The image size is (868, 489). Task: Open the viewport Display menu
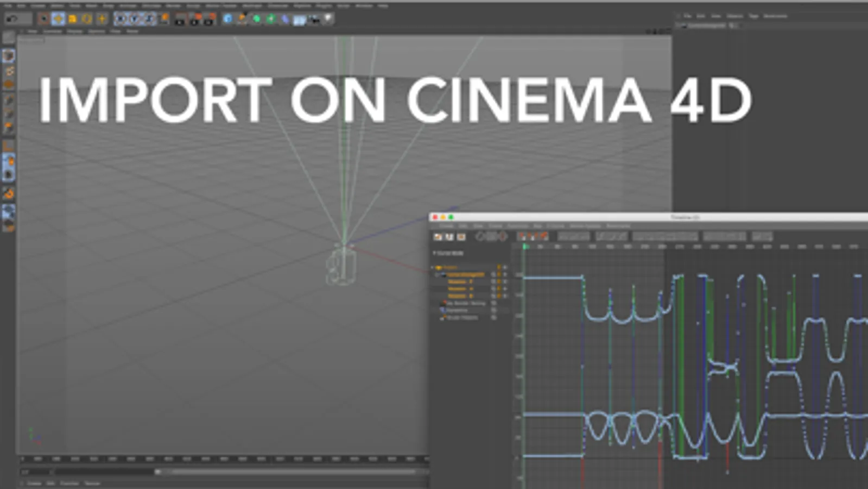[x=74, y=31]
